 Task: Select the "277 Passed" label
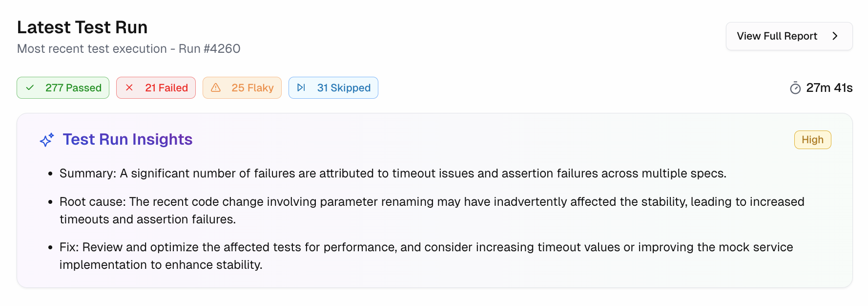point(73,88)
